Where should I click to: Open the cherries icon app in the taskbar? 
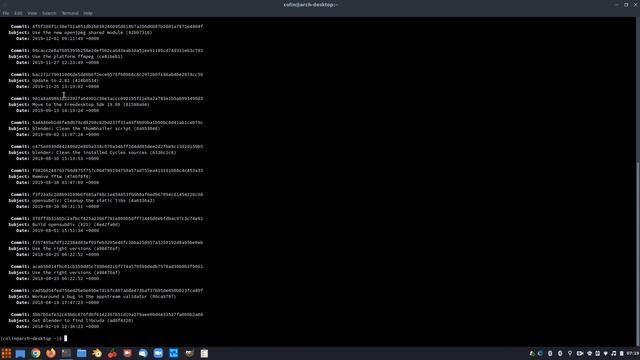click(112, 353)
